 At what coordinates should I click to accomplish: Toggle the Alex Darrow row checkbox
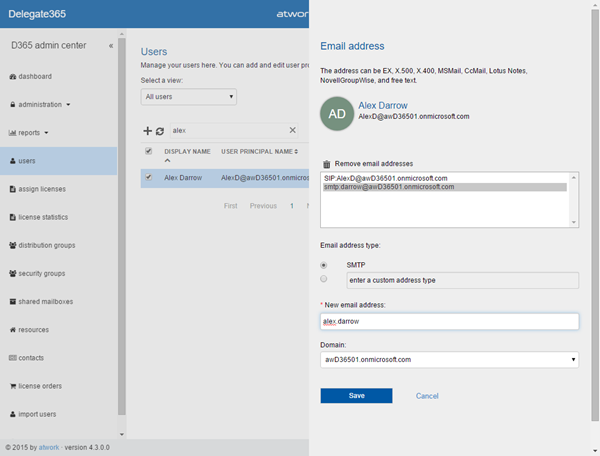click(x=149, y=177)
